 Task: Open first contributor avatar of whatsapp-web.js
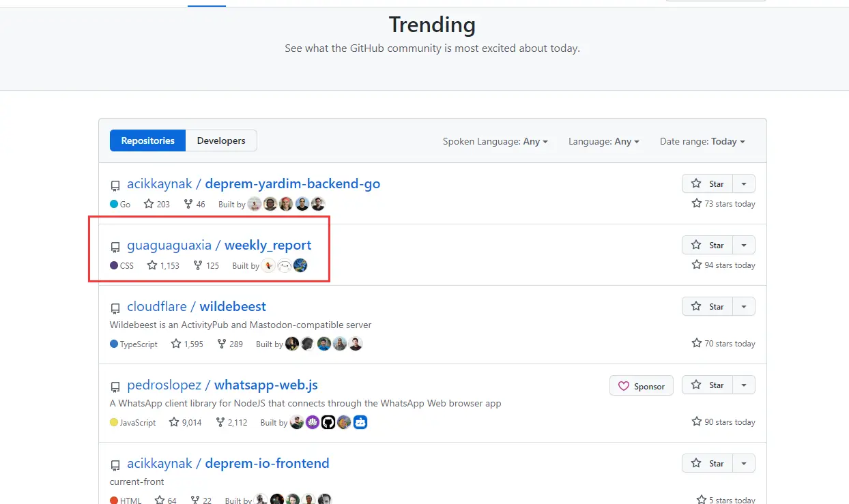coord(297,422)
